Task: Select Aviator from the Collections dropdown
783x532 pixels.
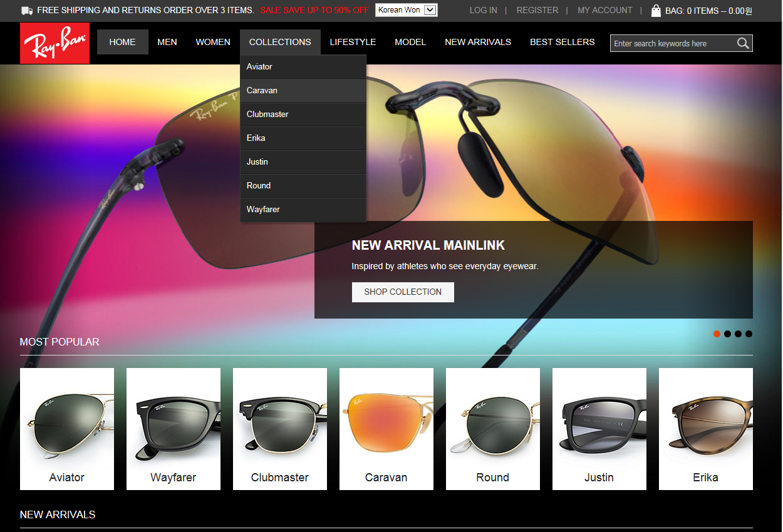Action: [x=303, y=67]
